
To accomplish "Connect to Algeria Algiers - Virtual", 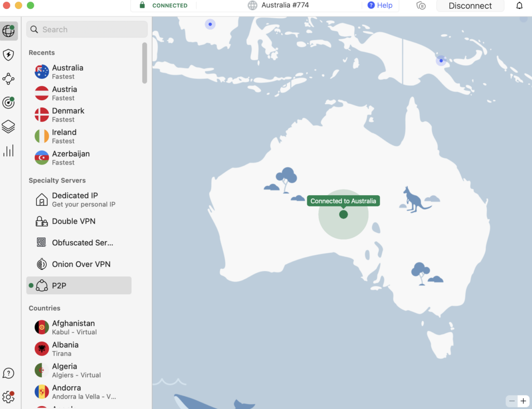I will (79, 371).
